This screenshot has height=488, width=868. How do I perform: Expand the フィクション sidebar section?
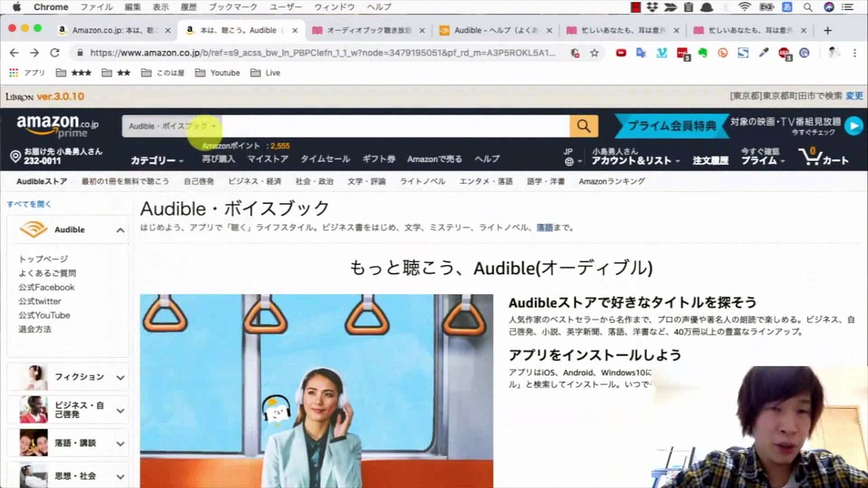[x=120, y=378]
